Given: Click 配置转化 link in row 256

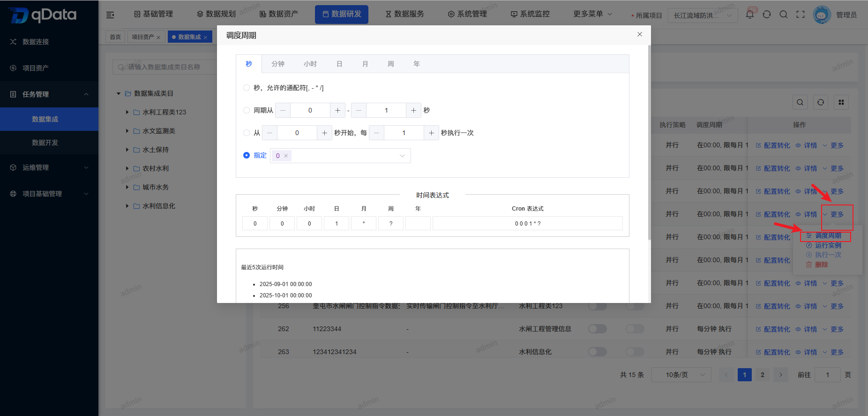Looking at the screenshot, I should pyautogui.click(x=773, y=306).
